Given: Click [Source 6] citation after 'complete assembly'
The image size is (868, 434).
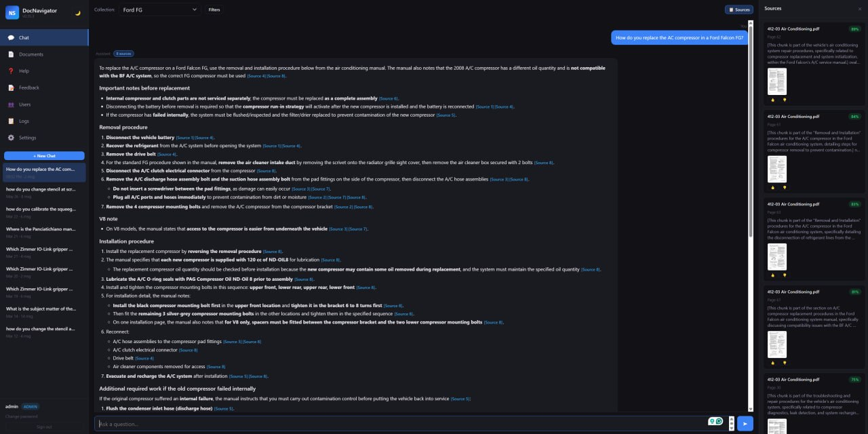Looking at the screenshot, I should coord(389,98).
